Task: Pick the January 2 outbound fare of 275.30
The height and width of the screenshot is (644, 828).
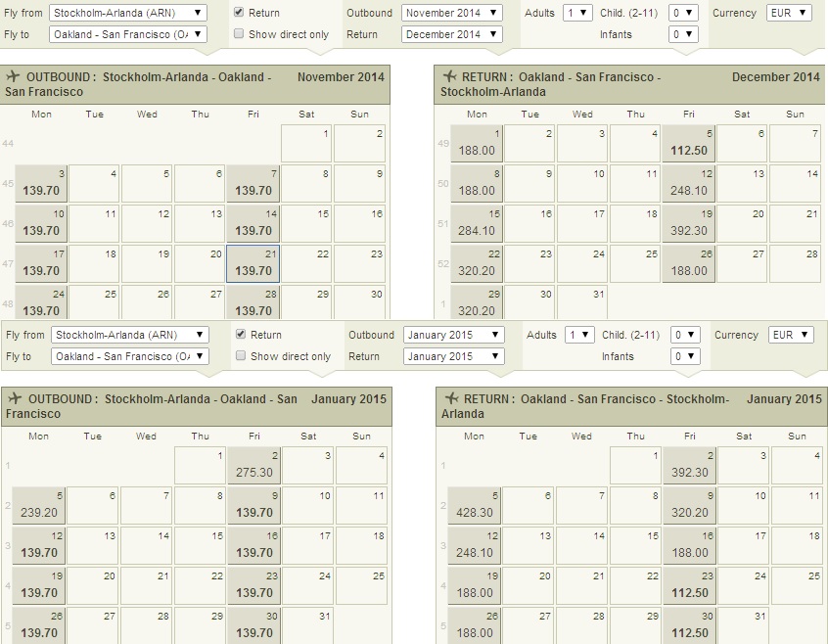Action: point(254,465)
